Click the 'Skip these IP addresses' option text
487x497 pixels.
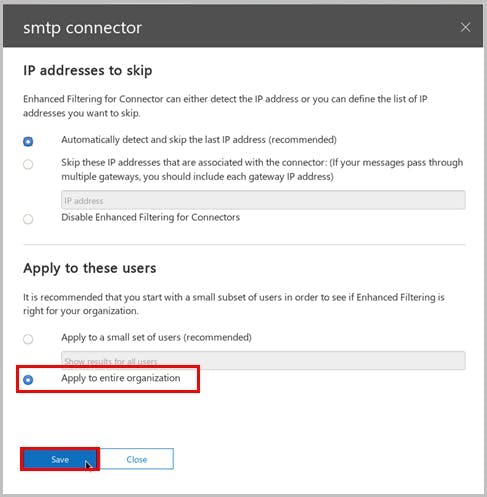[x=262, y=169]
